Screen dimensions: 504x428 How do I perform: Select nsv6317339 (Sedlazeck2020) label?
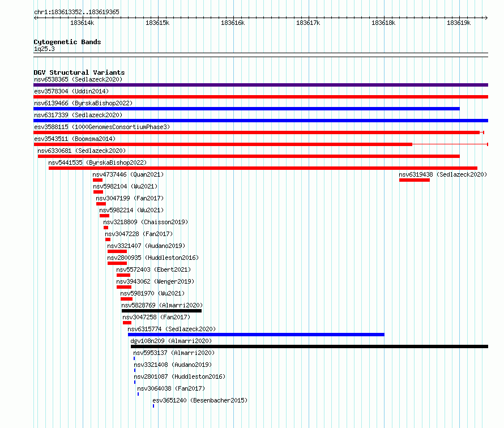click(78, 115)
